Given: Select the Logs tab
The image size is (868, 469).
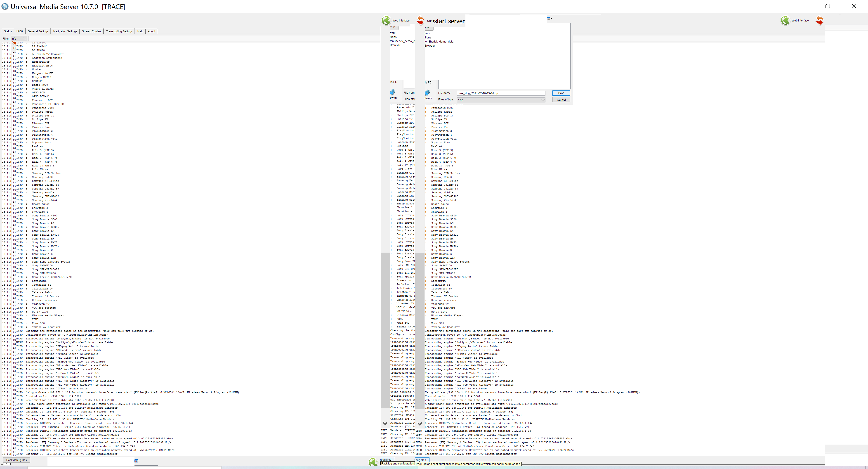Looking at the screenshot, I should (19, 31).
